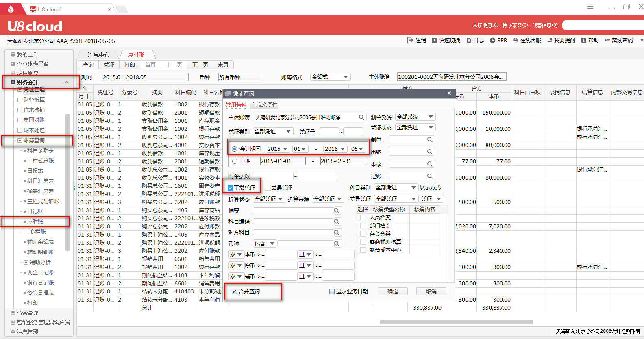644x339 pixels.
Task: Uncheck the 合并查询 checkbox
Action: click(234, 292)
